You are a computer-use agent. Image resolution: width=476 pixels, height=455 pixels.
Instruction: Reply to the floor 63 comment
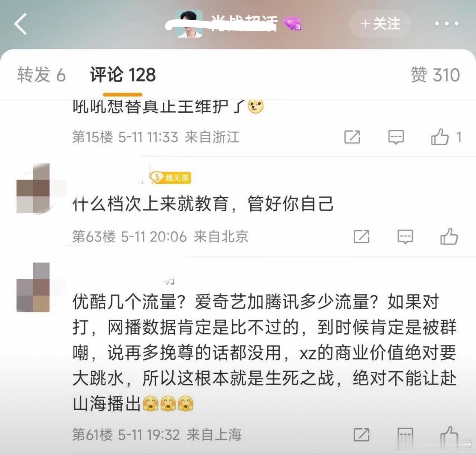[405, 237]
